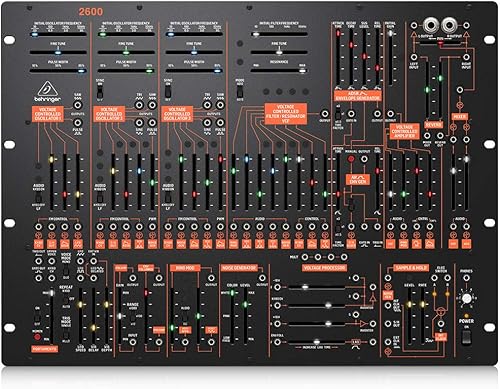This screenshot has height=389, width=500.
Task: Click VCO 2 Fine Tune slider
Action: point(126,52)
